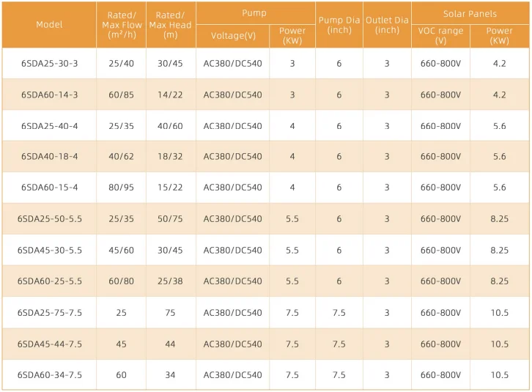Select the 50/75 head value cell
532x392 pixels.
point(171,219)
